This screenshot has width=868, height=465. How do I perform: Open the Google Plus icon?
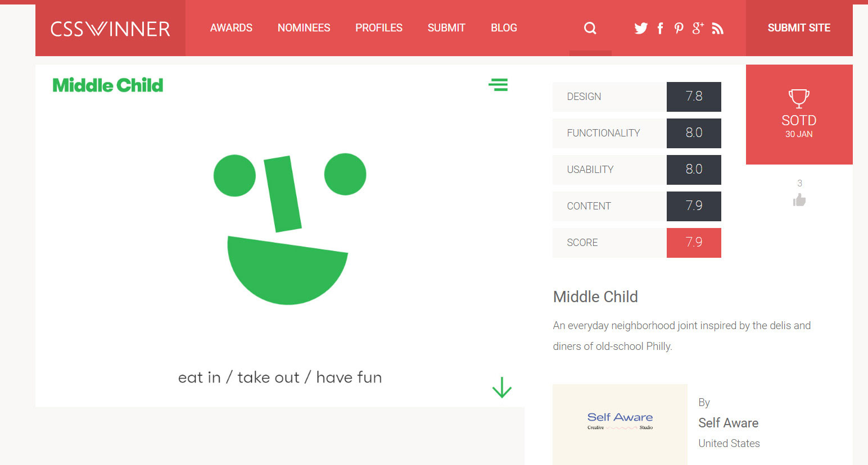coord(698,28)
